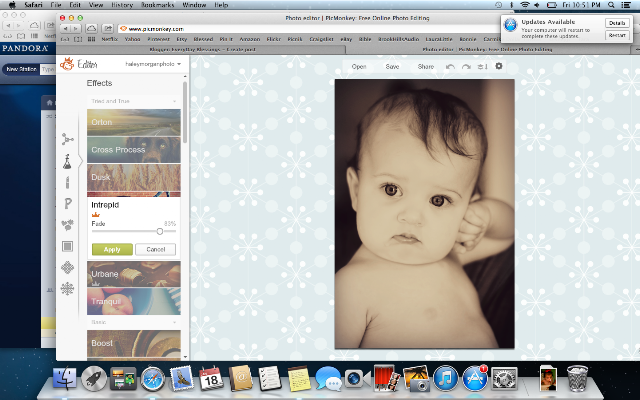Screen dimensions: 640x400
Task: Click Open in the editor toolbar
Action: click(x=359, y=66)
